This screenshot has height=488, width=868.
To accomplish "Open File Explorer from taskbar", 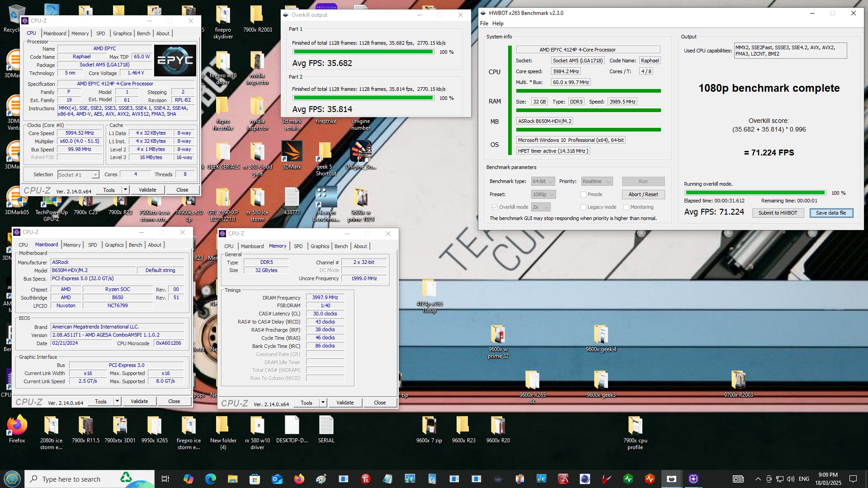I will pyautogui.click(x=232, y=479).
